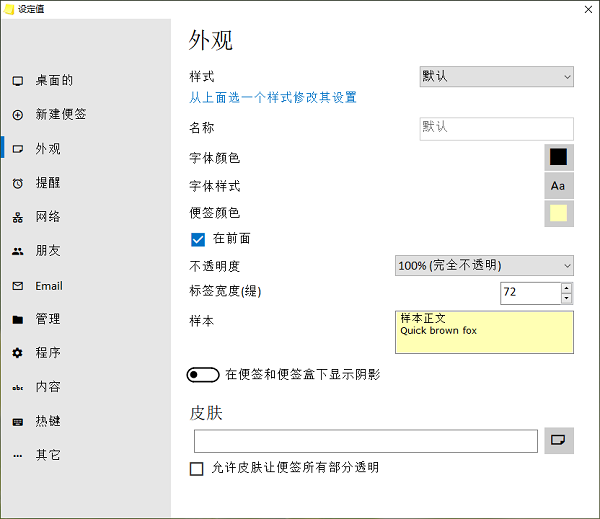Click the 提醒 alarm clock icon
The width and height of the screenshot is (600, 519).
pos(17,183)
